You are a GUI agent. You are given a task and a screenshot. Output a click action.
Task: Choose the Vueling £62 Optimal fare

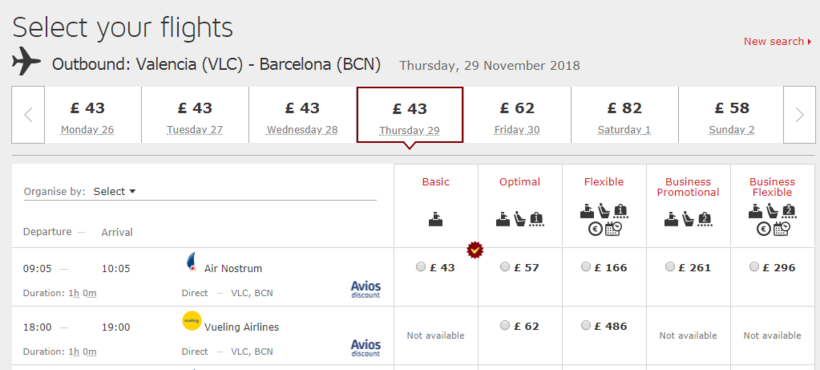[x=505, y=326]
